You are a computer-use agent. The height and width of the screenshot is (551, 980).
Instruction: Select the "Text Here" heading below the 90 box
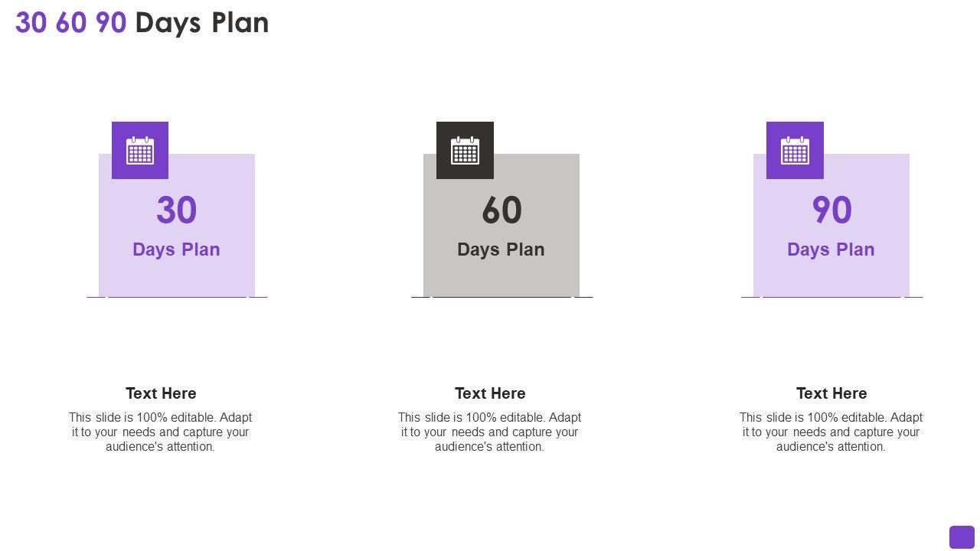(x=831, y=393)
